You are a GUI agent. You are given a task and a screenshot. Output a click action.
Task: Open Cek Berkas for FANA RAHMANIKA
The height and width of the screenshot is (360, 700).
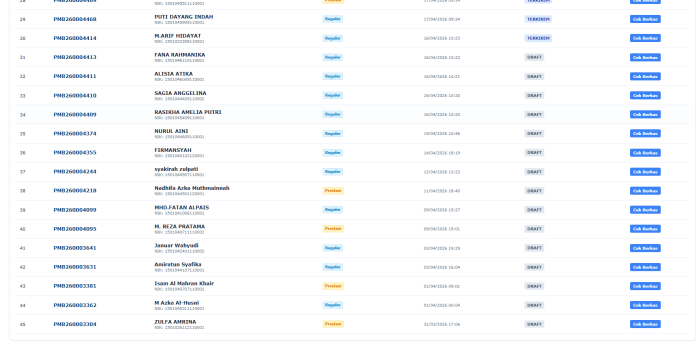coord(645,57)
